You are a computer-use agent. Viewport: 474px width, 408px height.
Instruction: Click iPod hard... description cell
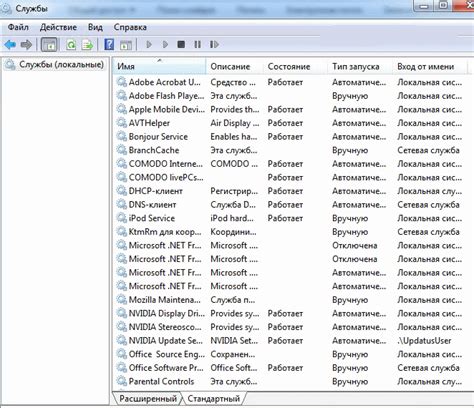click(232, 218)
